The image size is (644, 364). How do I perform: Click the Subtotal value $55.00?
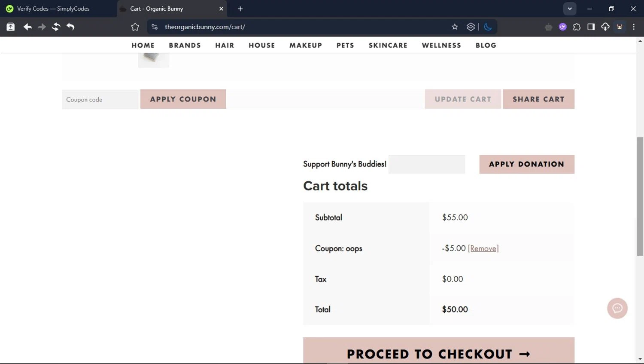455,217
